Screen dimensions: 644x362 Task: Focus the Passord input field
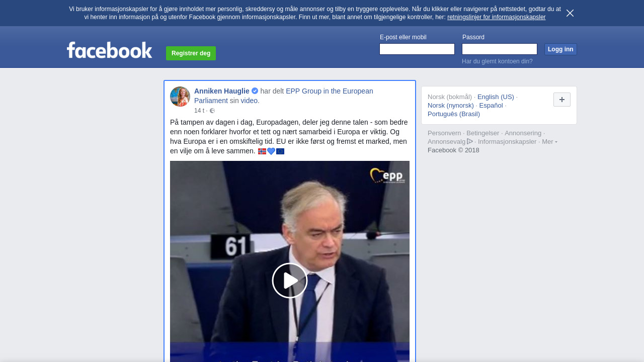pos(500,49)
